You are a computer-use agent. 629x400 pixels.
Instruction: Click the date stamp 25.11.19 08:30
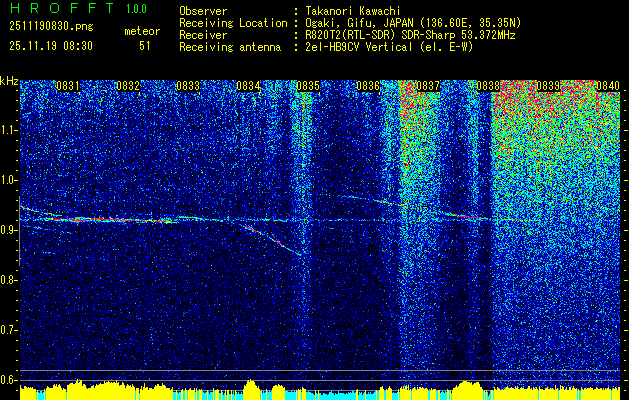pyautogui.click(x=51, y=46)
